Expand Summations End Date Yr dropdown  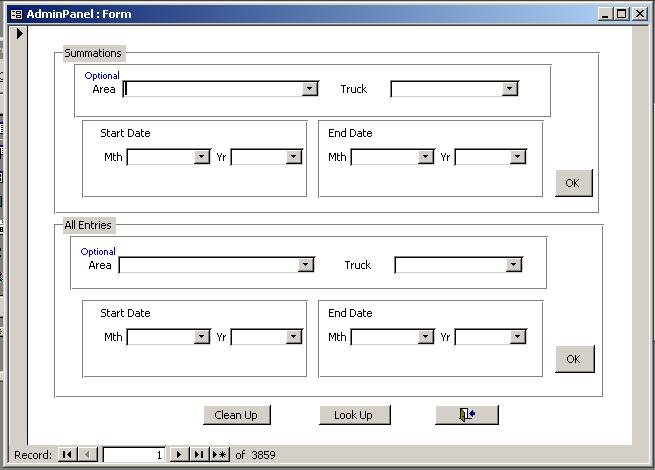(x=518, y=157)
